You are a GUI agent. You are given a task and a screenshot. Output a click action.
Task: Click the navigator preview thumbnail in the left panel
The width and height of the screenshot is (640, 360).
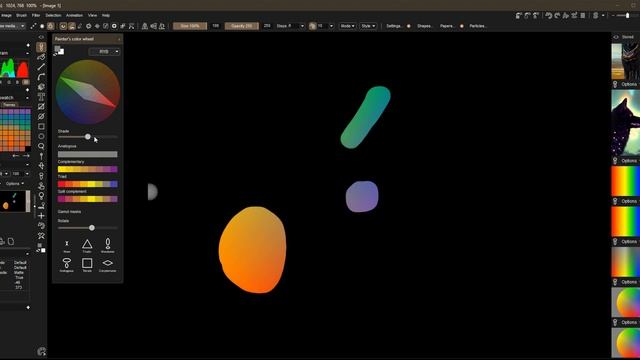click(13, 201)
